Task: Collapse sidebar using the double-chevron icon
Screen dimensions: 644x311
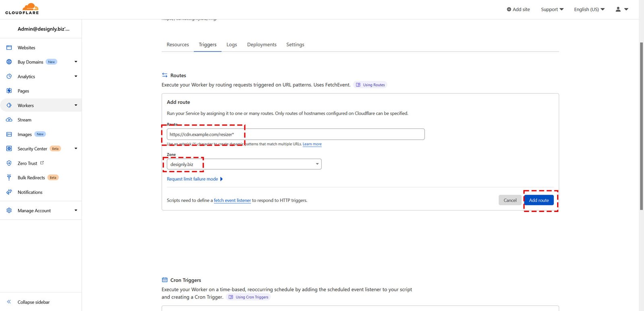Action: pyautogui.click(x=9, y=302)
